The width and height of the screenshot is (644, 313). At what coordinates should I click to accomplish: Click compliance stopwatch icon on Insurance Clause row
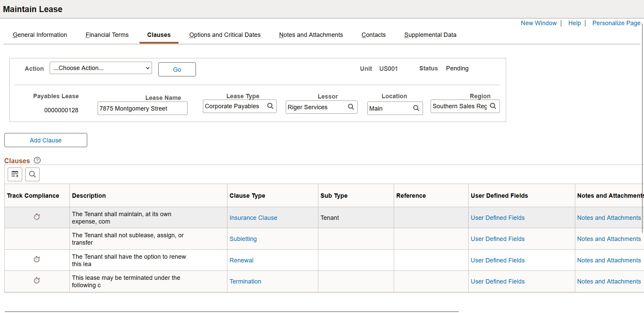click(37, 217)
